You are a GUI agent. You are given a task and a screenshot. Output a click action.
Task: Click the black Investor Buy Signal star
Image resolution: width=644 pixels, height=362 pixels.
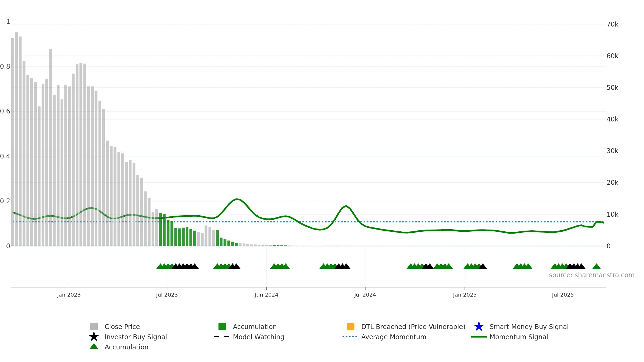(x=94, y=337)
